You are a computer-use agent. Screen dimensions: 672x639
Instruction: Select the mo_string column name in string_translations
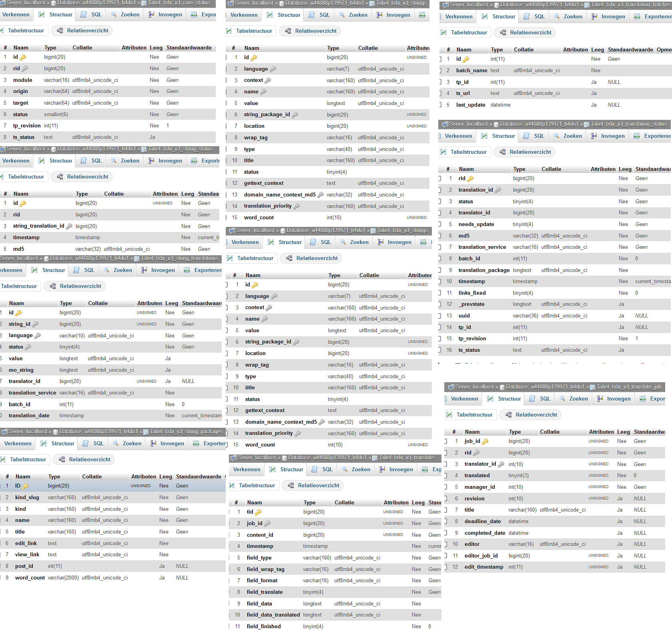(21, 370)
